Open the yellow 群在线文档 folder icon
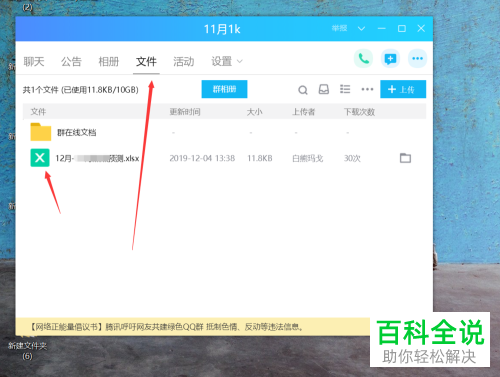Screen dimensions: 500x377 point(41,132)
